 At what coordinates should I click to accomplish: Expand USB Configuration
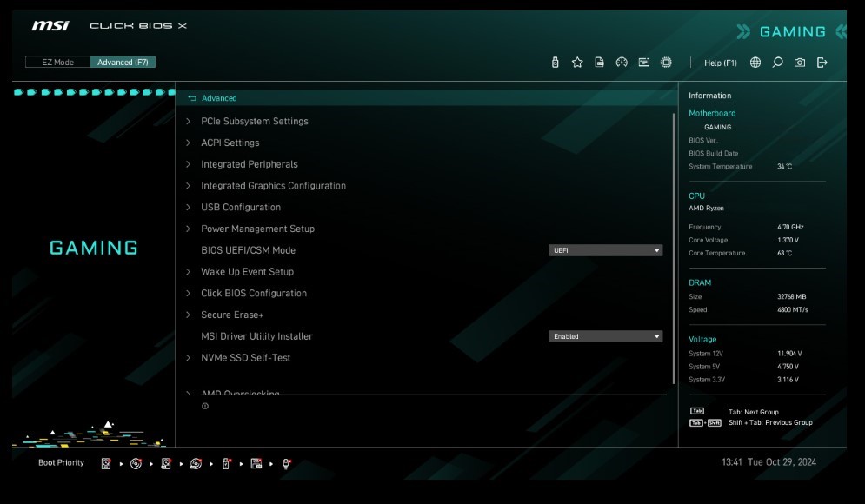point(241,208)
